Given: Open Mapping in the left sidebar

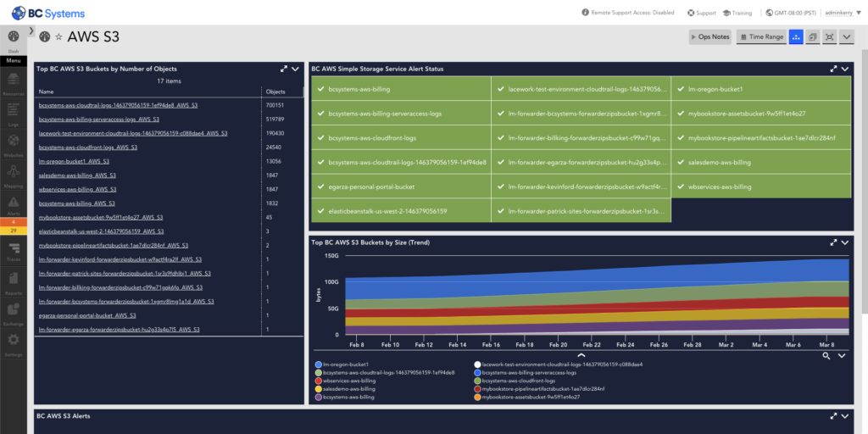Looking at the screenshot, I should click(14, 176).
